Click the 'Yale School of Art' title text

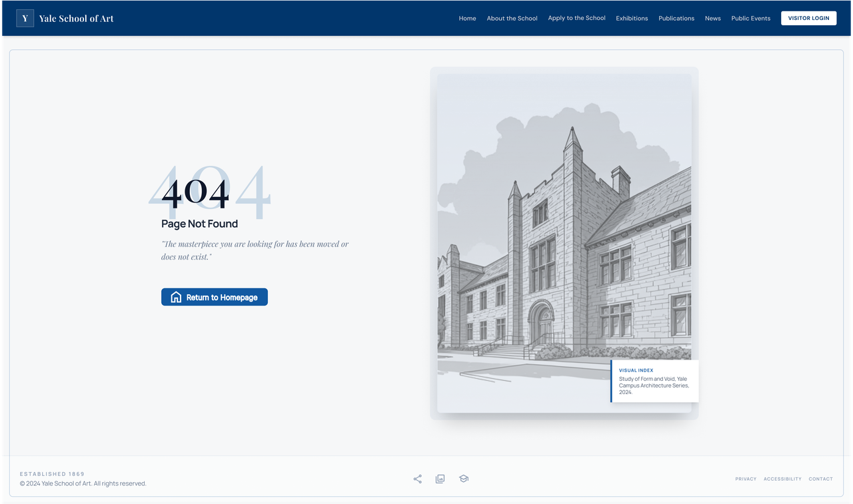pyautogui.click(x=77, y=18)
